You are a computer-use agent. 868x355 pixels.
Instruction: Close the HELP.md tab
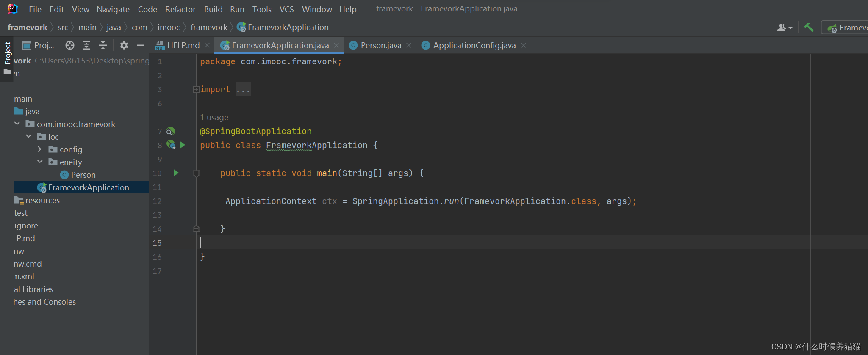[207, 45]
